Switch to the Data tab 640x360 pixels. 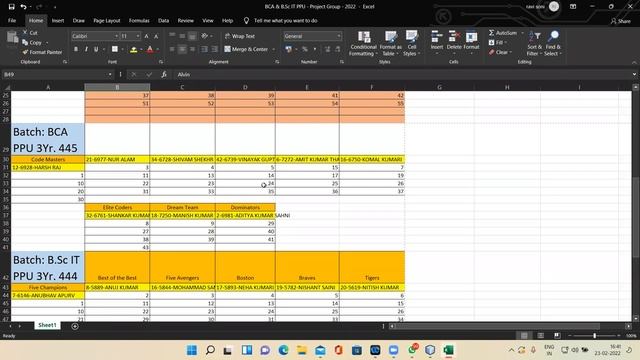[x=163, y=20]
